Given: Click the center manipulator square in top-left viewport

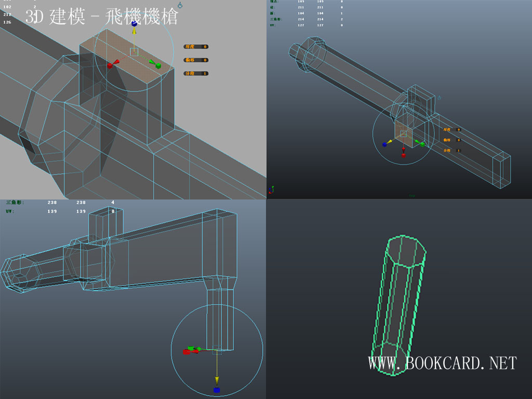Looking at the screenshot, I should (134, 51).
